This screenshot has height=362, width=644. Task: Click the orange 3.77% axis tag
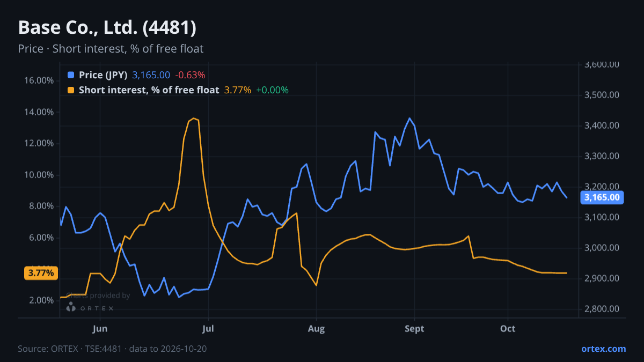pos(41,273)
